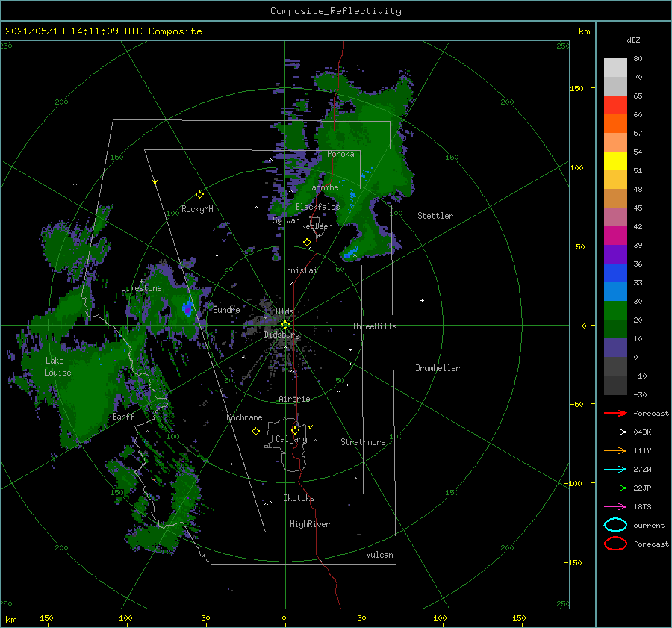
Task: Click the green 22JP arrow icon
Action: (x=615, y=488)
